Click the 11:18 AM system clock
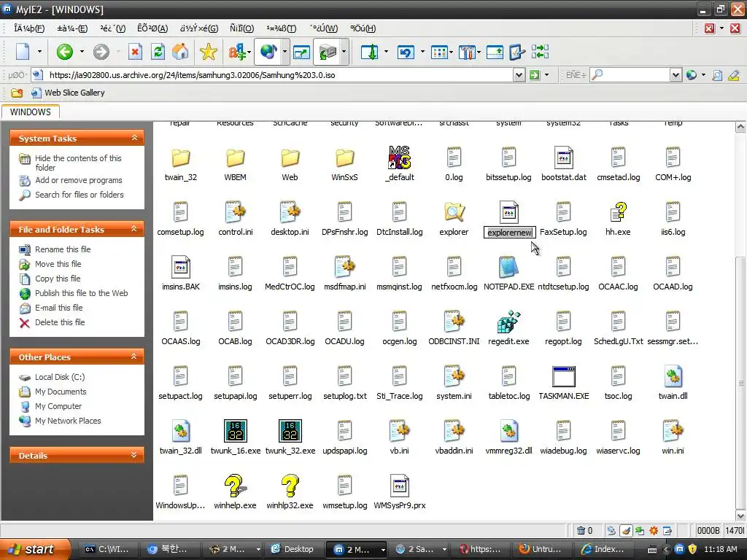The image size is (747, 560). pos(720,549)
